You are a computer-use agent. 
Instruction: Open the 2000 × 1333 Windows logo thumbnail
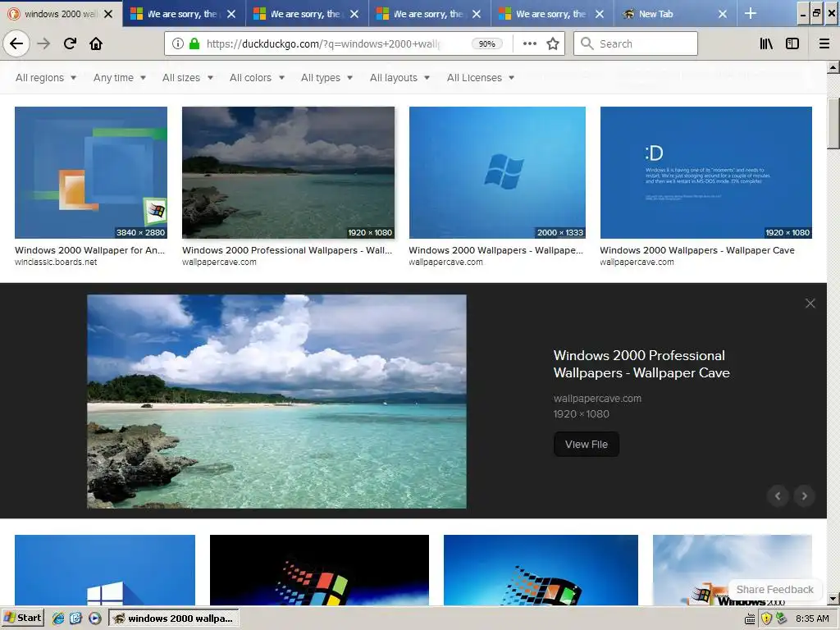[497, 172]
